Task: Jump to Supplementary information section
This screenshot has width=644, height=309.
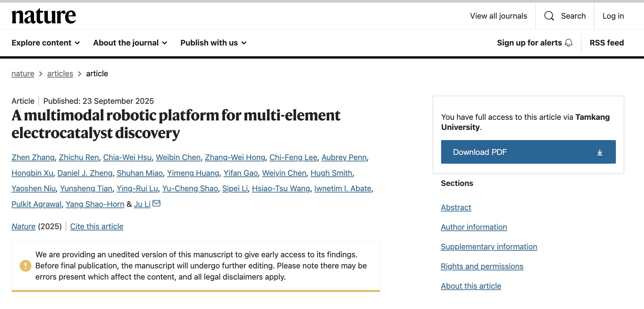Action: pos(489,247)
